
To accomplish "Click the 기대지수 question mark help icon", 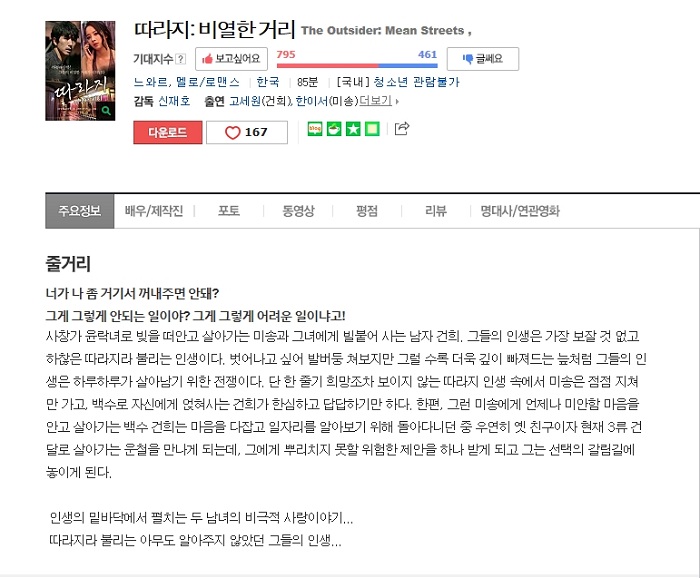I will (x=181, y=59).
